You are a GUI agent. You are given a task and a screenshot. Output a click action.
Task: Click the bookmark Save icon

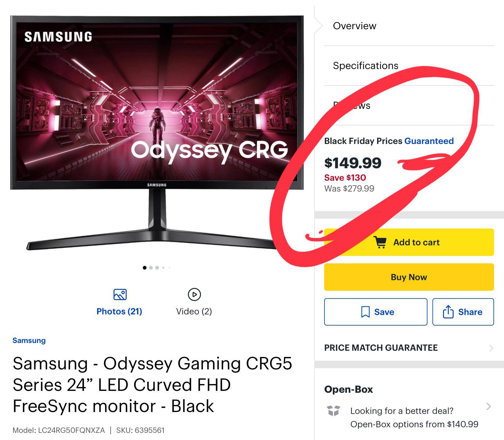coord(365,312)
